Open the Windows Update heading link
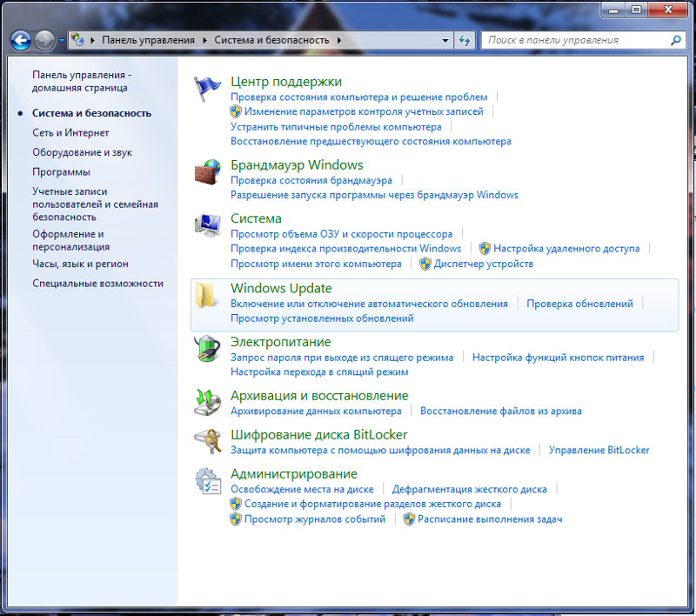 pos(281,288)
